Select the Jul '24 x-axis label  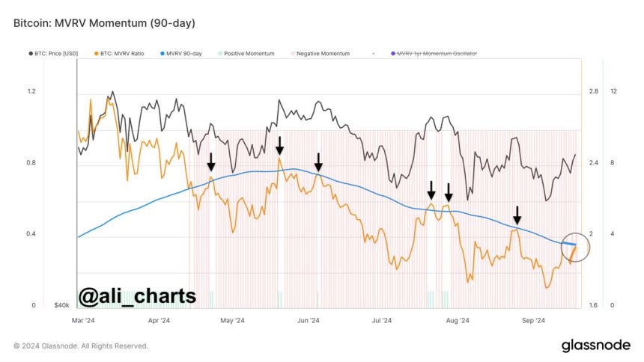tap(382, 321)
